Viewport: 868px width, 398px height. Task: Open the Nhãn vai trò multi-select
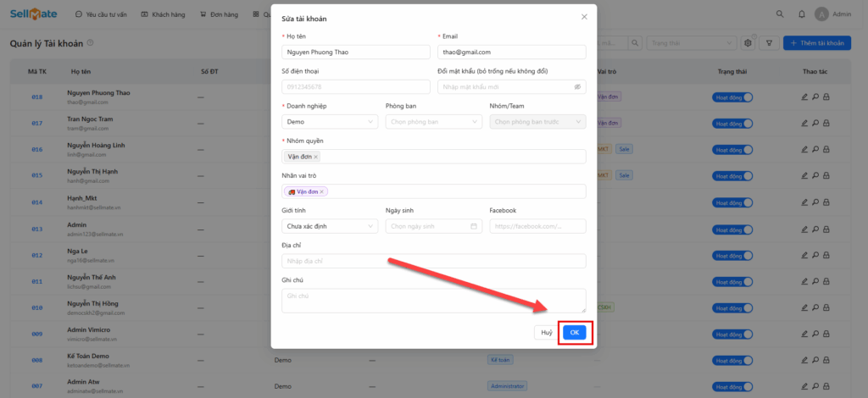click(434, 191)
